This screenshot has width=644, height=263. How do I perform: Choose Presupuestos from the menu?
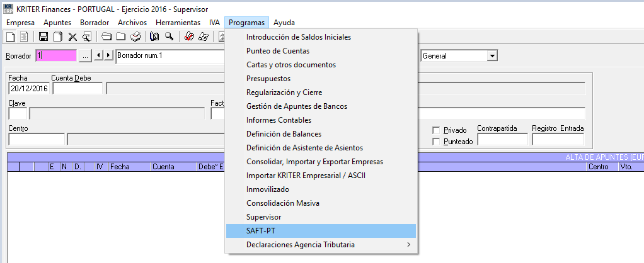pyautogui.click(x=321, y=79)
